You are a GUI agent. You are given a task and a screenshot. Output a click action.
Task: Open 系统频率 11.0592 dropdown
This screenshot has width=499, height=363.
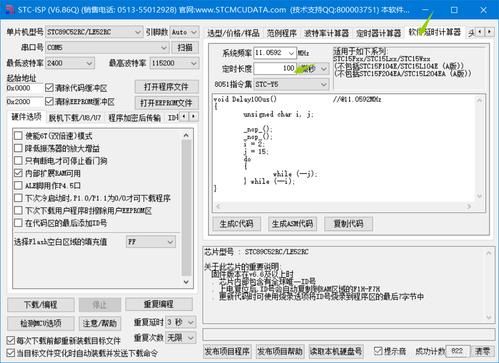coord(275,53)
